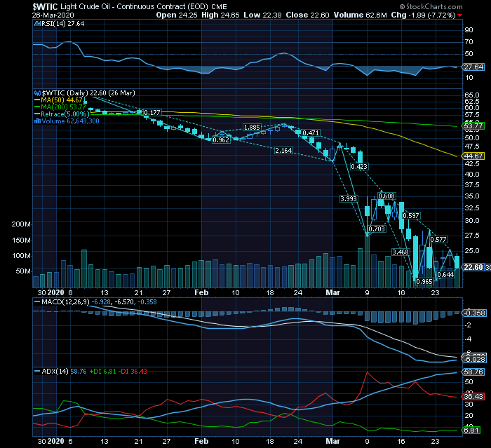Click the RSI line icon in the RSI legend
The image size is (491, 448).
tap(37, 23)
